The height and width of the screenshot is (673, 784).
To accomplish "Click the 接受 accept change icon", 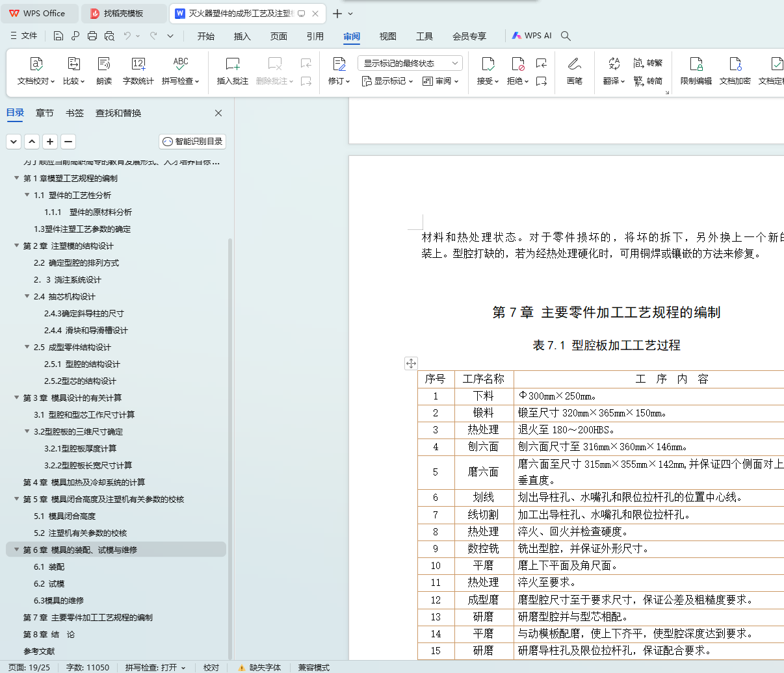I will 488,64.
